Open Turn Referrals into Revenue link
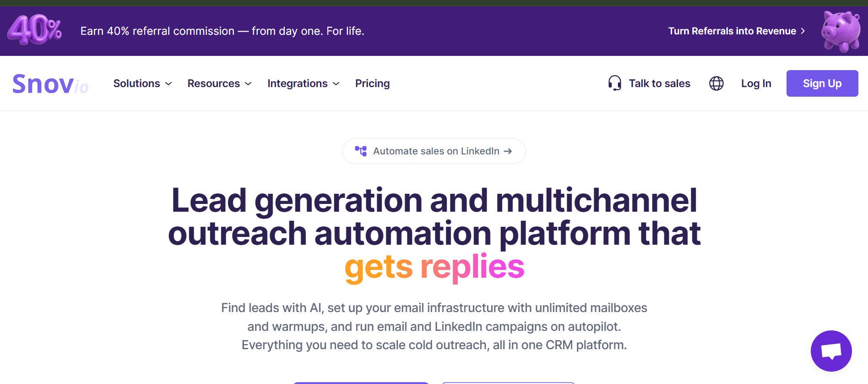This screenshot has width=868, height=384. (x=732, y=31)
